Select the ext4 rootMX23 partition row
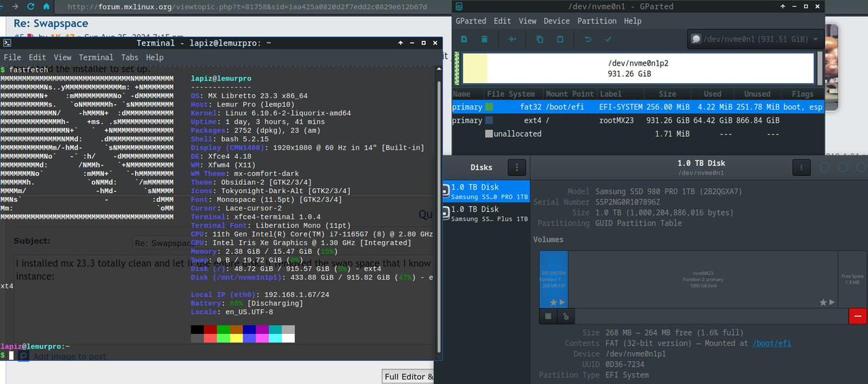Screen dimensions: 868x384 pyautogui.click(x=638, y=120)
